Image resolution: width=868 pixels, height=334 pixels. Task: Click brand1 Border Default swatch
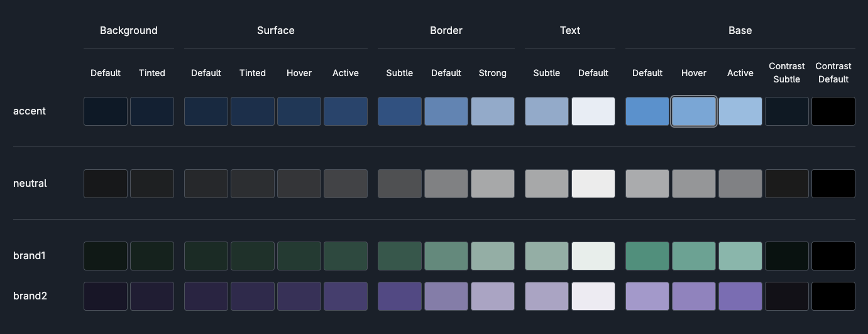pos(446,256)
